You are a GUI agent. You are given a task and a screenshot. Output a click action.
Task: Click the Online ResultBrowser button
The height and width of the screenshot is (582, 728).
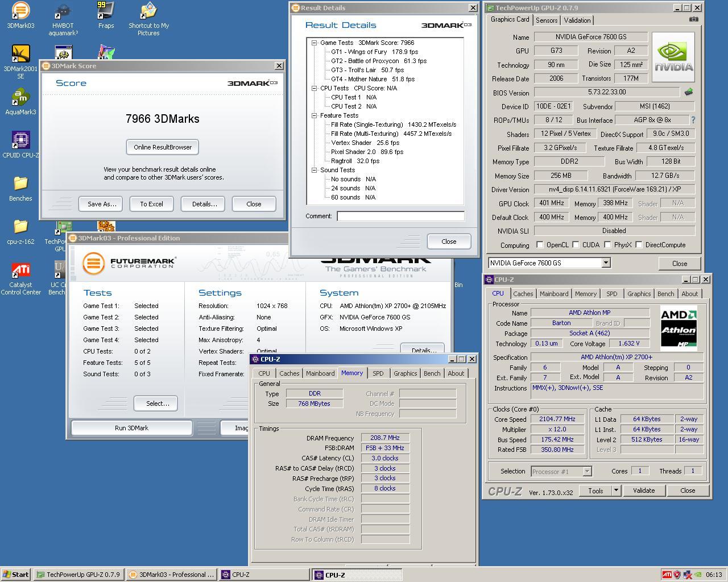pyautogui.click(x=162, y=147)
